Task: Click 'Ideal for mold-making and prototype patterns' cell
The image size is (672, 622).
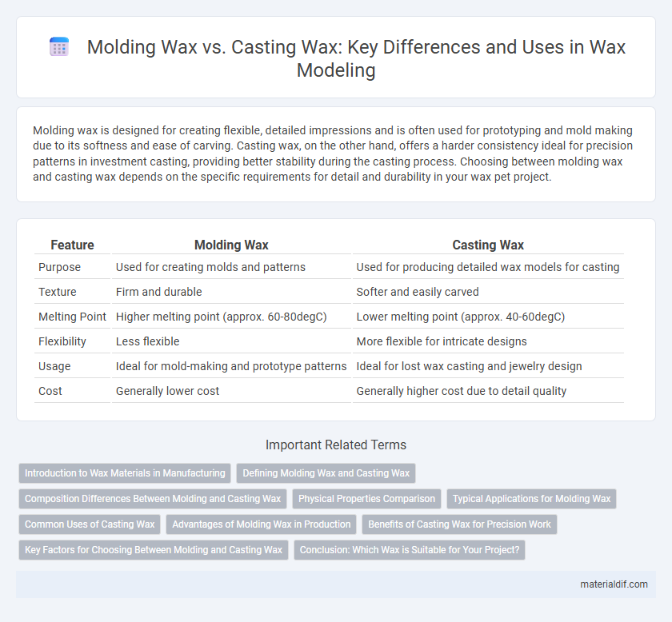Action: [x=231, y=366]
